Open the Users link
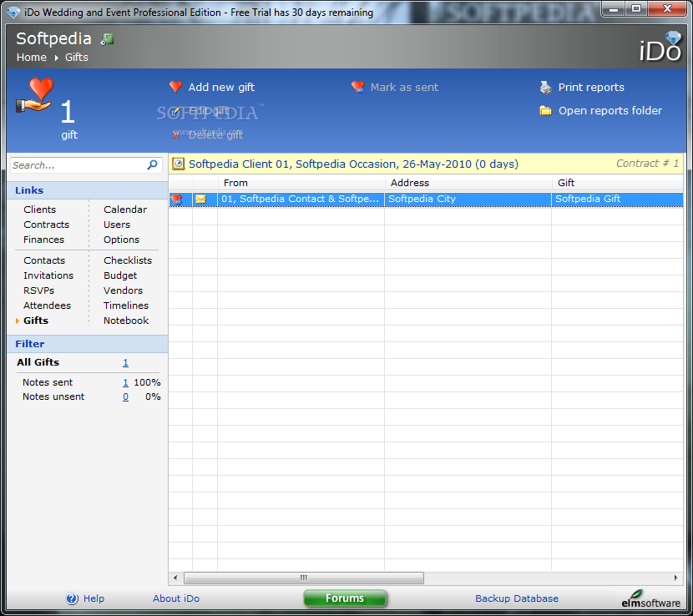The width and height of the screenshot is (693, 616). click(117, 225)
